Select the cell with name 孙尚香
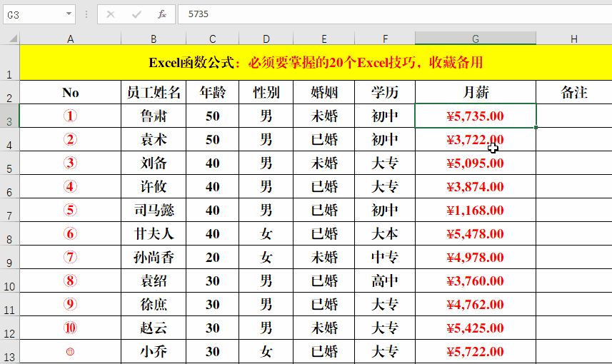The height and width of the screenshot is (364, 612). coord(154,257)
